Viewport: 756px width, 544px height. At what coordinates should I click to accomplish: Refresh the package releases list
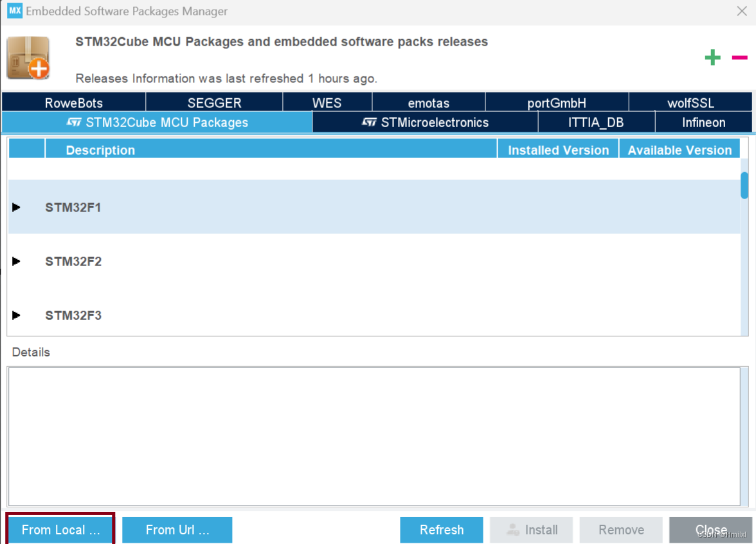pos(441,529)
